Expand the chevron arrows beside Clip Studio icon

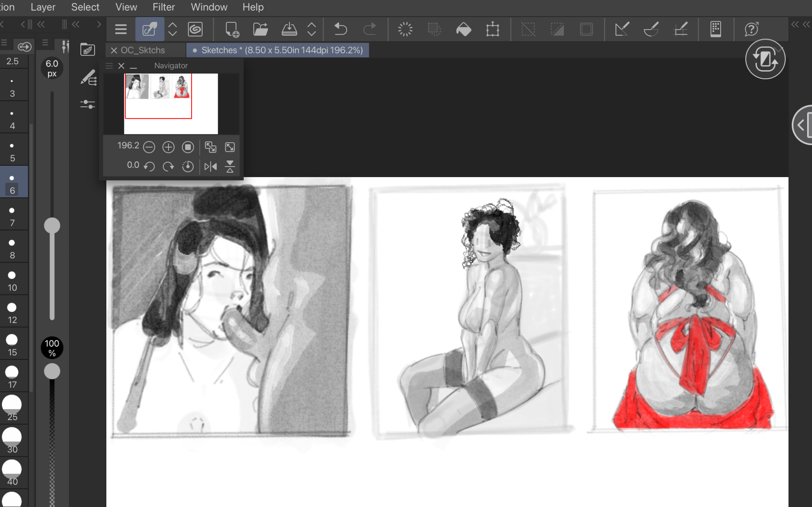173,29
